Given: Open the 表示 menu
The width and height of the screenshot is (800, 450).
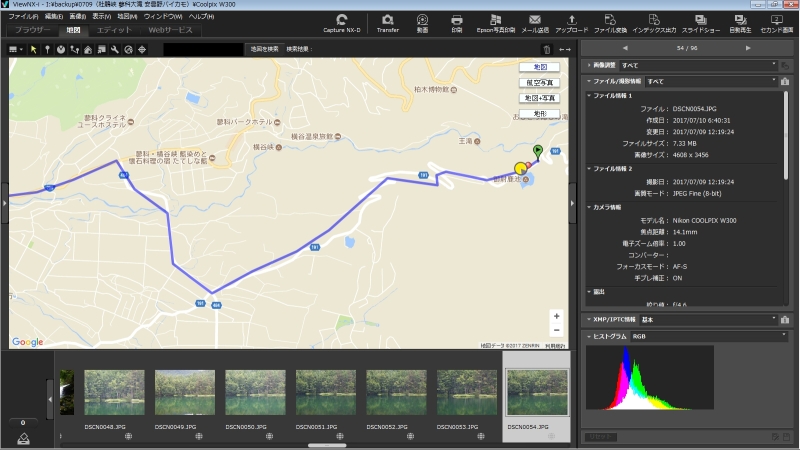Looking at the screenshot, I should (101, 16).
